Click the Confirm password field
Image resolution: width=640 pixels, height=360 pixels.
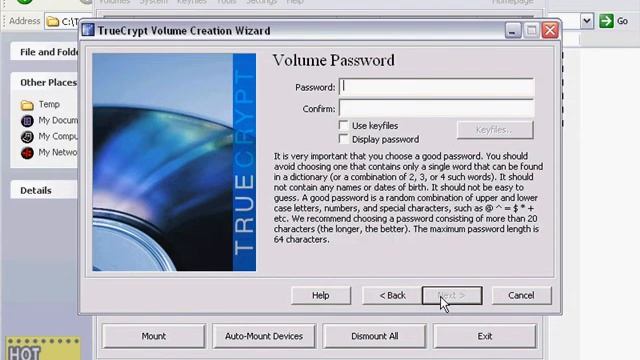436,109
